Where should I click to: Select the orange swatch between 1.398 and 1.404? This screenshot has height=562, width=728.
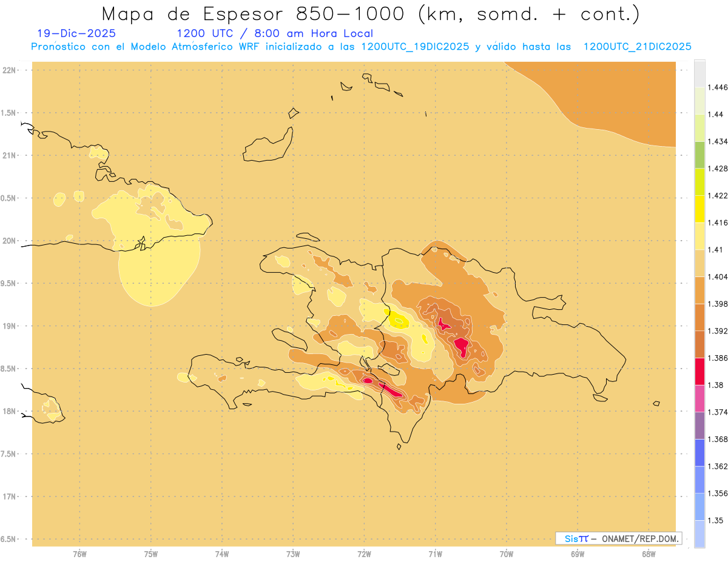point(699,290)
